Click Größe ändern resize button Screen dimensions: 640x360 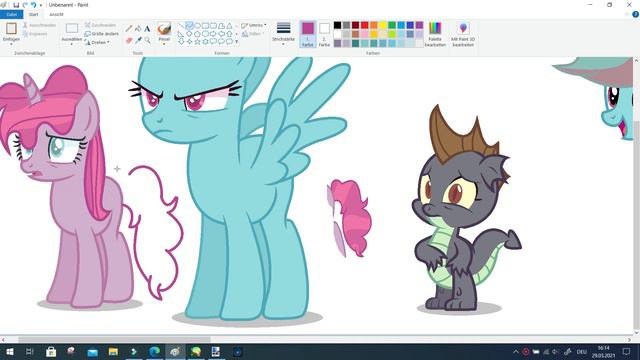102,34
